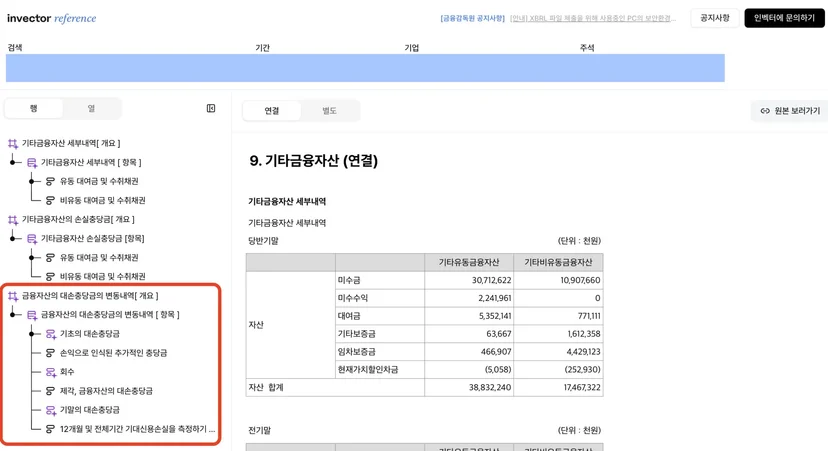Image resolution: width=828 pixels, height=451 pixels.
Task: Click the cell value 771,111
Action: [x=589, y=316]
